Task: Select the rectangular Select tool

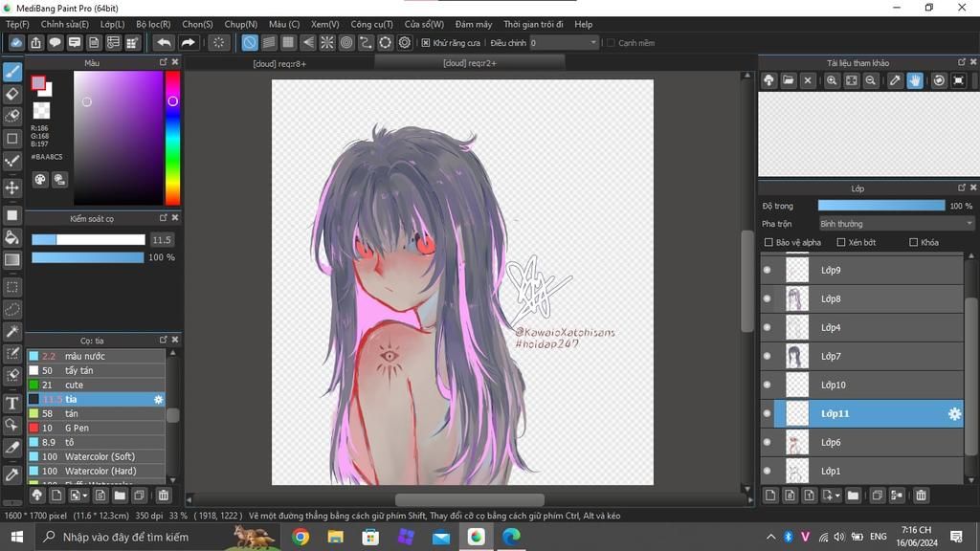Action: 11,287
